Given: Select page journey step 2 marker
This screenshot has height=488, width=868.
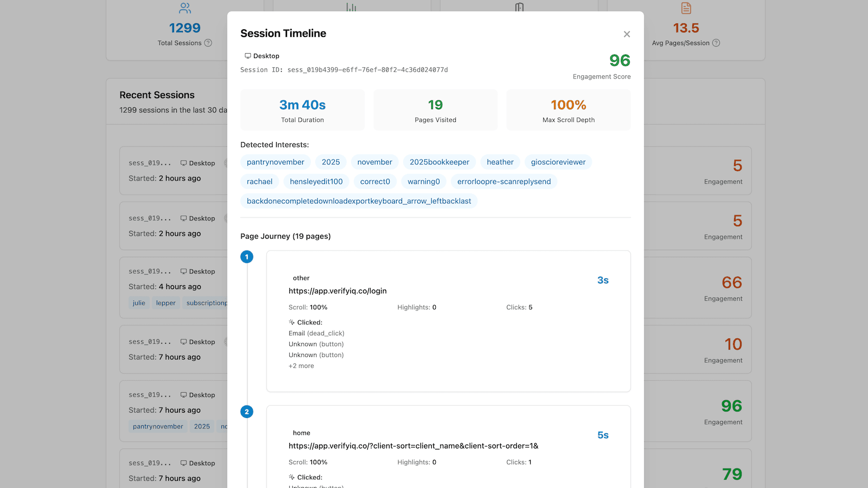Looking at the screenshot, I should click(247, 412).
